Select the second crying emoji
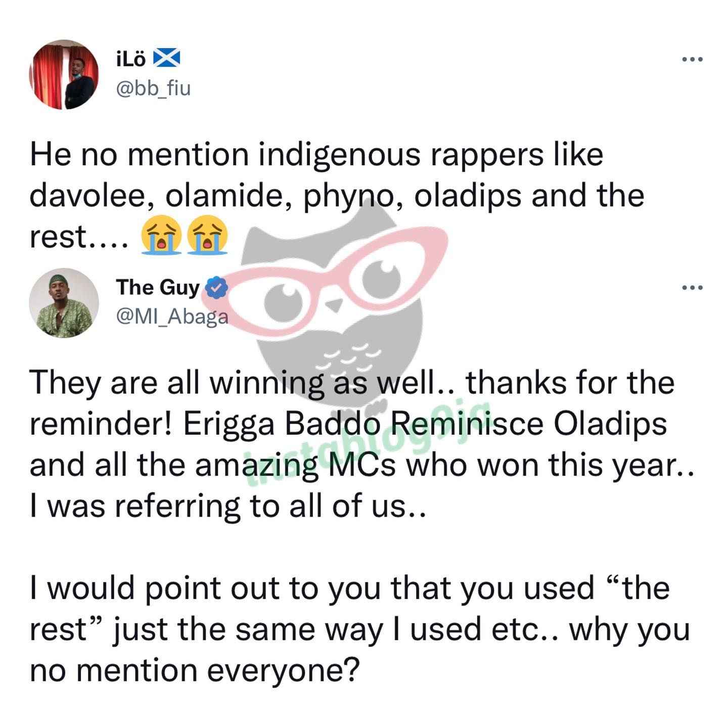Viewport: 728px width, 728px height. click(207, 236)
